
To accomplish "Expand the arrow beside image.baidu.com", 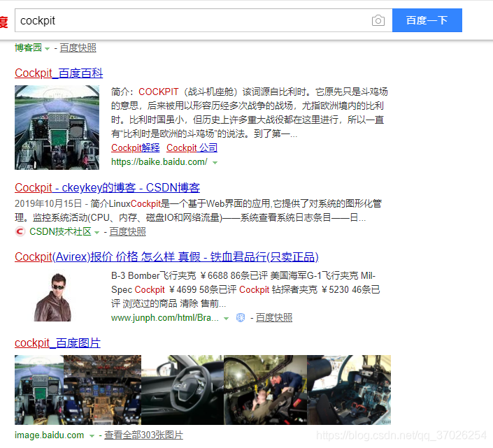I will click(92, 436).
